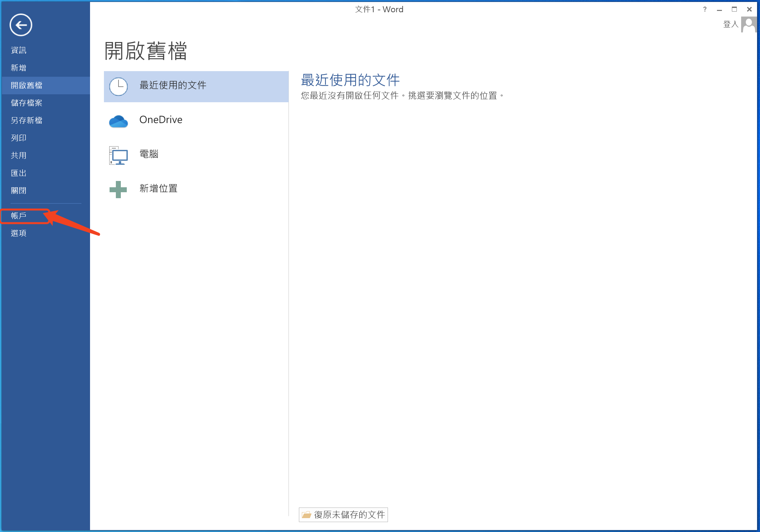The height and width of the screenshot is (532, 760).
Task: Click the green plus add-location icon
Action: [x=118, y=190]
